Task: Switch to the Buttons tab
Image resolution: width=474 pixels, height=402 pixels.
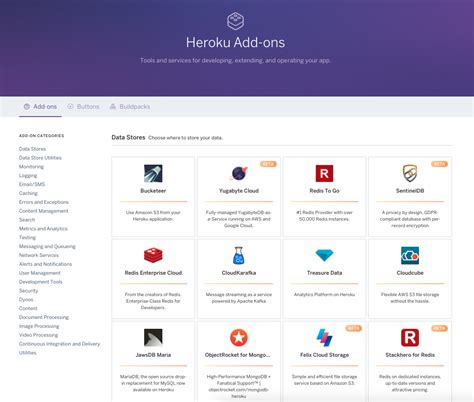Action: (84, 107)
